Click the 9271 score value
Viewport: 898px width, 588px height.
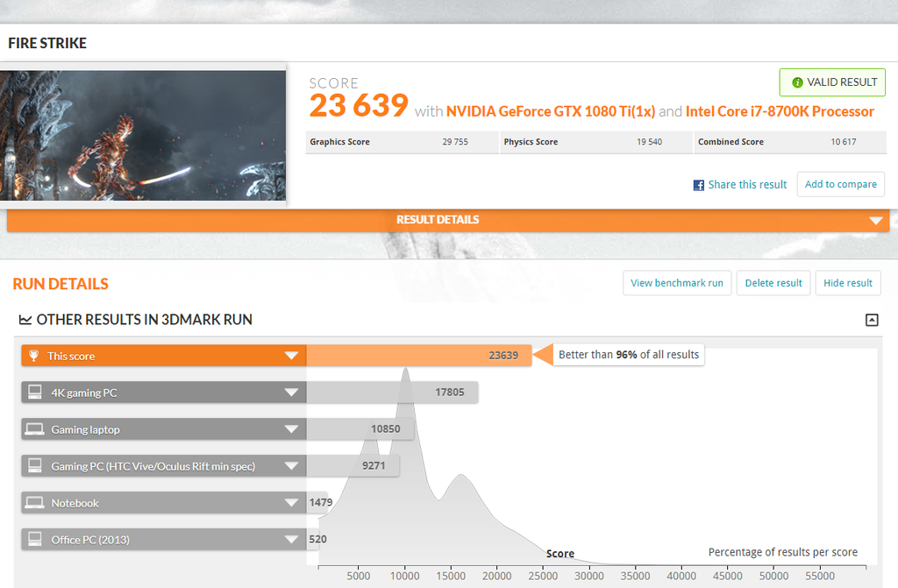coord(374,465)
